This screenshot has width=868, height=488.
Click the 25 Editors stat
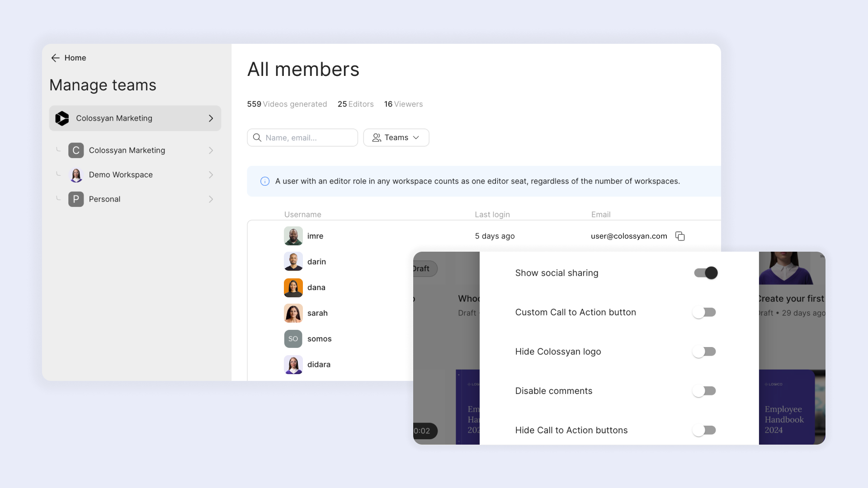pyautogui.click(x=355, y=104)
